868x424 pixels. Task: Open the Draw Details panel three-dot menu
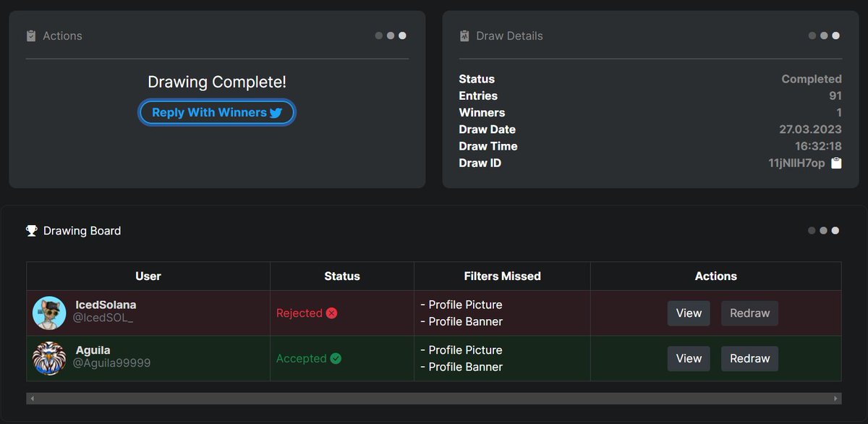click(x=824, y=35)
